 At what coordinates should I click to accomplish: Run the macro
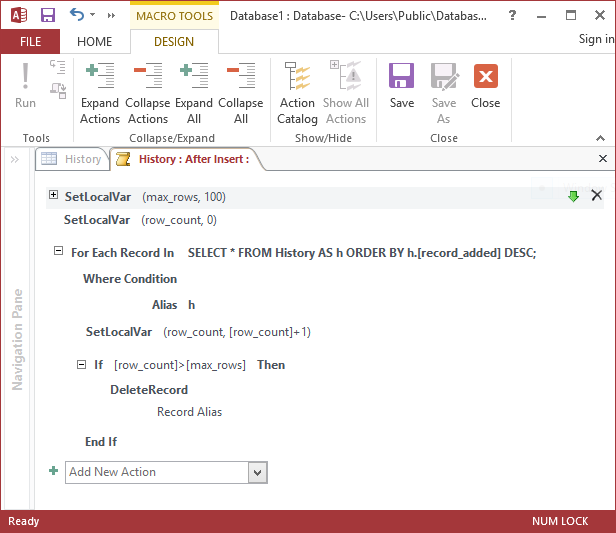point(25,86)
